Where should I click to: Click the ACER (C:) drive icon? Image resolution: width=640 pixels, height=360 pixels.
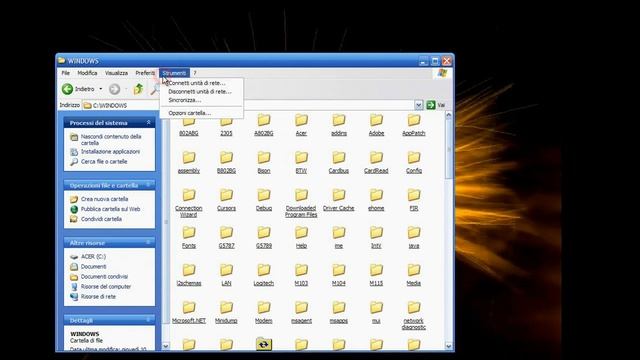[74, 257]
